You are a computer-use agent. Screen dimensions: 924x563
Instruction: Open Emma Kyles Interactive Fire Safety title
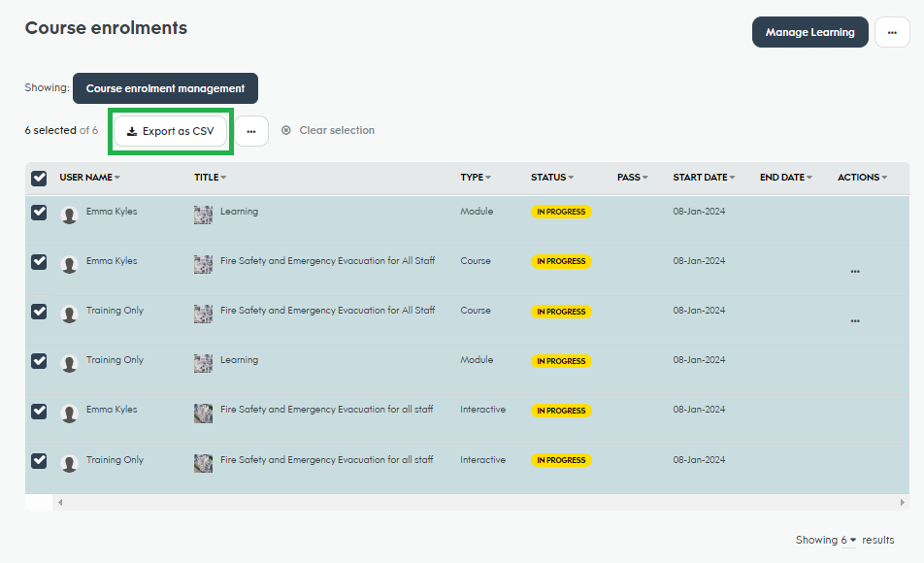pyautogui.click(x=326, y=409)
